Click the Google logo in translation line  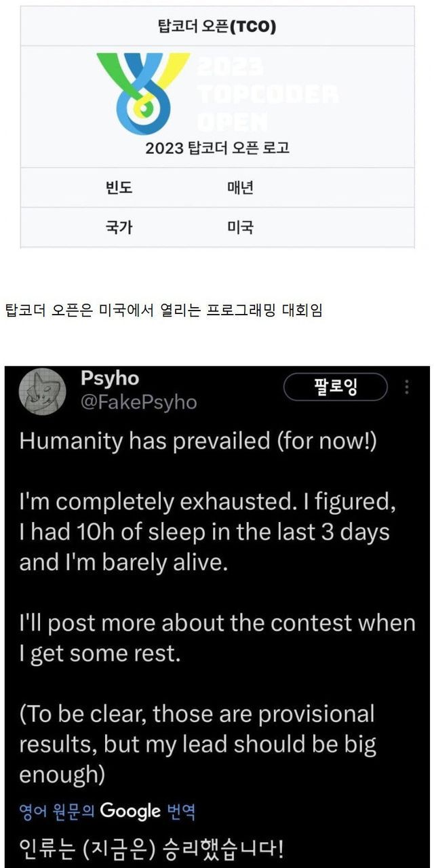coord(130,810)
